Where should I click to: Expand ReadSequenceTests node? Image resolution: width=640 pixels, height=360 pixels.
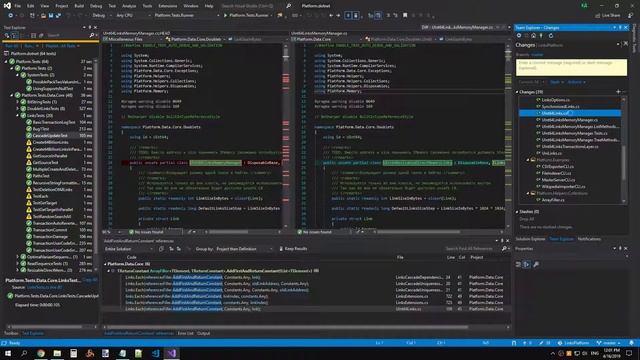pyautogui.click(x=18, y=263)
